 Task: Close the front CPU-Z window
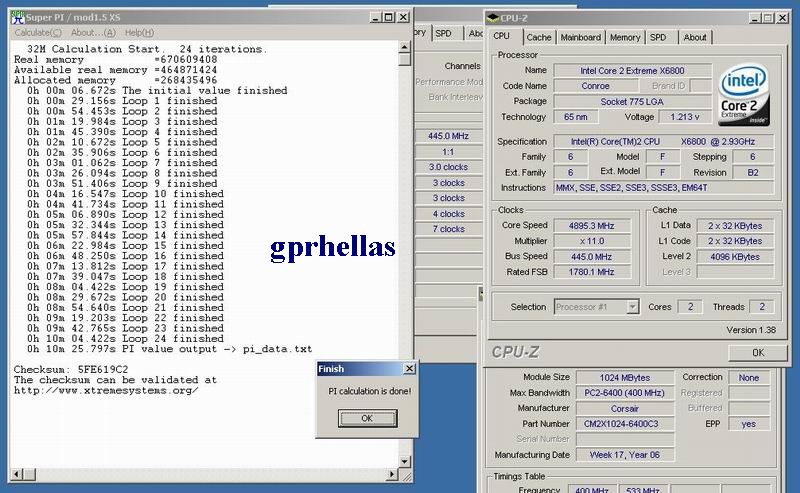pyautogui.click(x=782, y=18)
